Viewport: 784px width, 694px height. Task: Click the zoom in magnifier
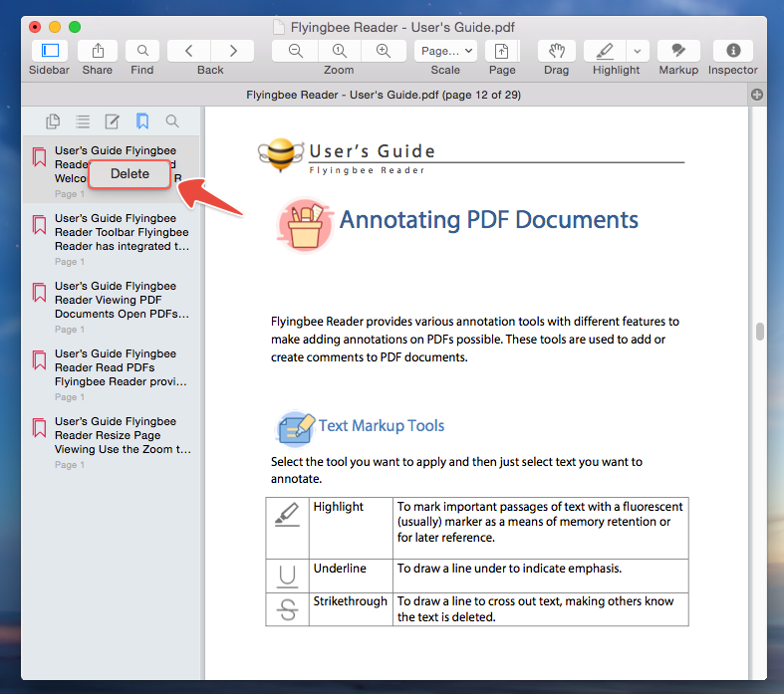(383, 51)
